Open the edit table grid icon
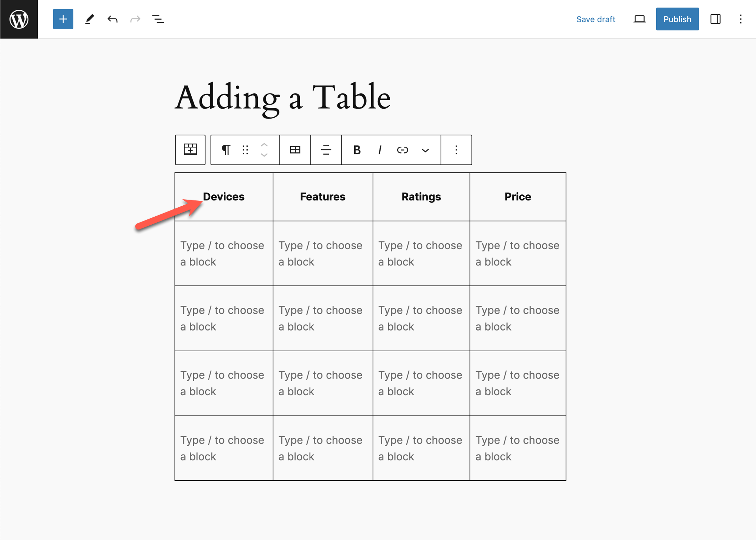Screen dimensions: 756x540 [295, 150]
